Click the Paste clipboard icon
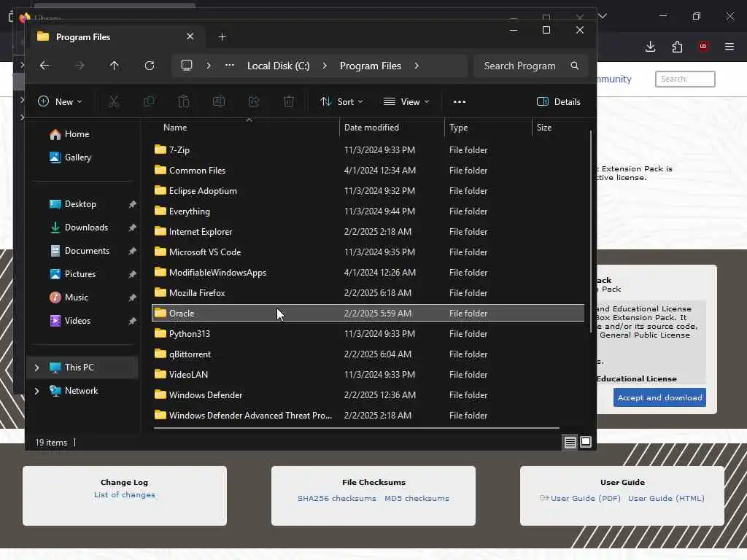The height and width of the screenshot is (560, 747). click(x=183, y=101)
